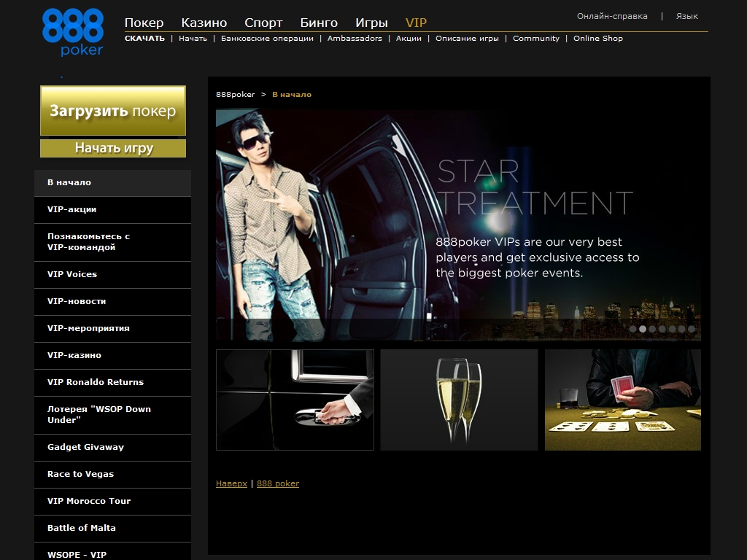The image size is (747, 560).
Task: Open the VIP top navigation tab
Action: (x=416, y=23)
